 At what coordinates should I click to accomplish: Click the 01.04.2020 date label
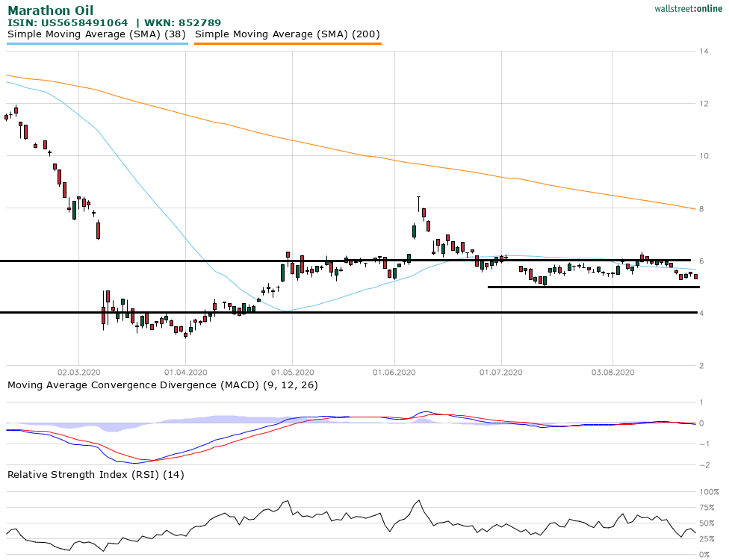pyautogui.click(x=185, y=371)
